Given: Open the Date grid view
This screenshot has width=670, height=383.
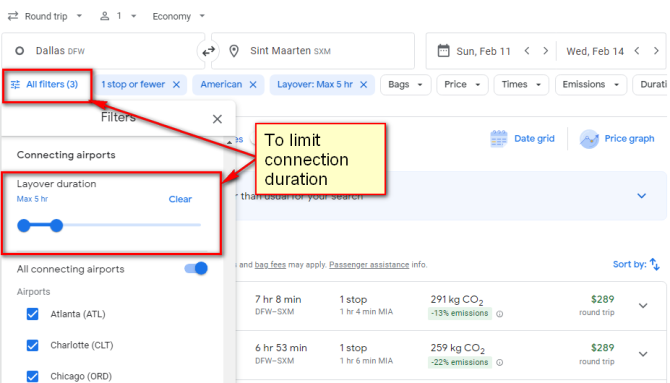Looking at the screenshot, I should [x=522, y=139].
